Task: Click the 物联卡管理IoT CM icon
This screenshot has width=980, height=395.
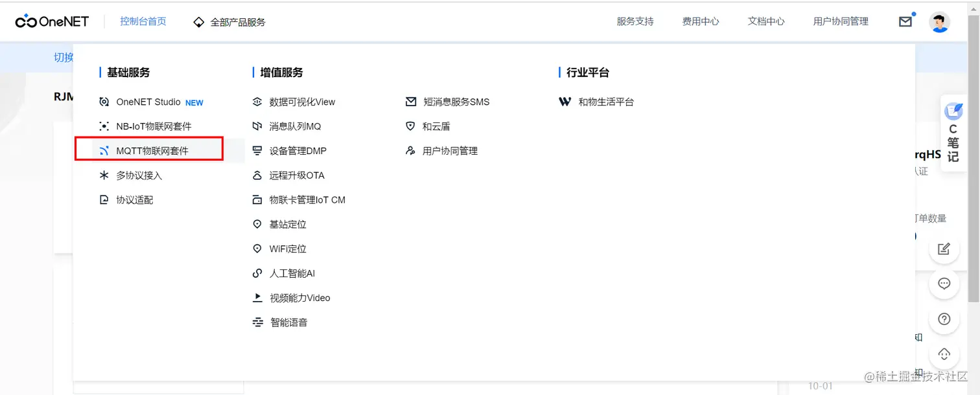Action: click(257, 200)
